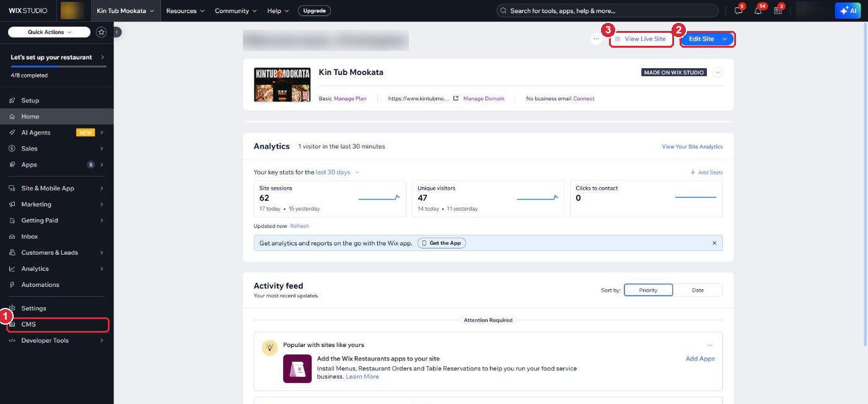Click the Settings gear sidebar icon
The image size is (868, 404).
tap(12, 309)
